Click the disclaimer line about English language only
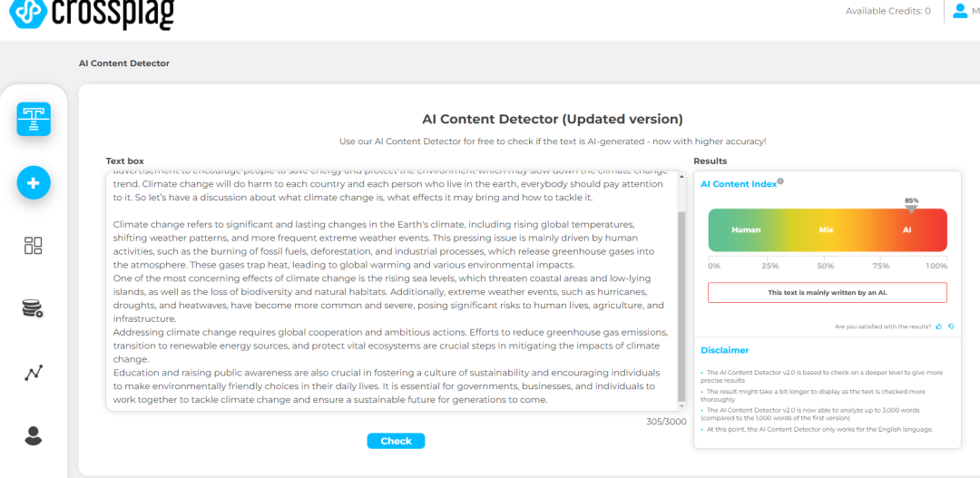 click(x=817, y=430)
